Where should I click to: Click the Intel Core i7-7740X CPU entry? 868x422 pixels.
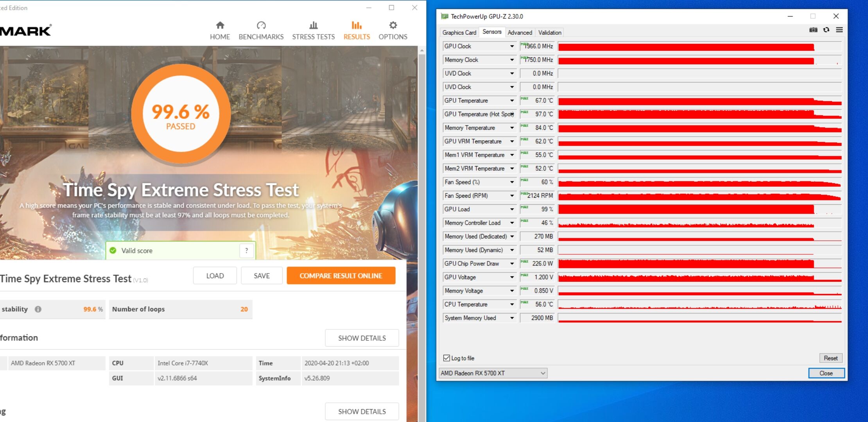point(203,363)
